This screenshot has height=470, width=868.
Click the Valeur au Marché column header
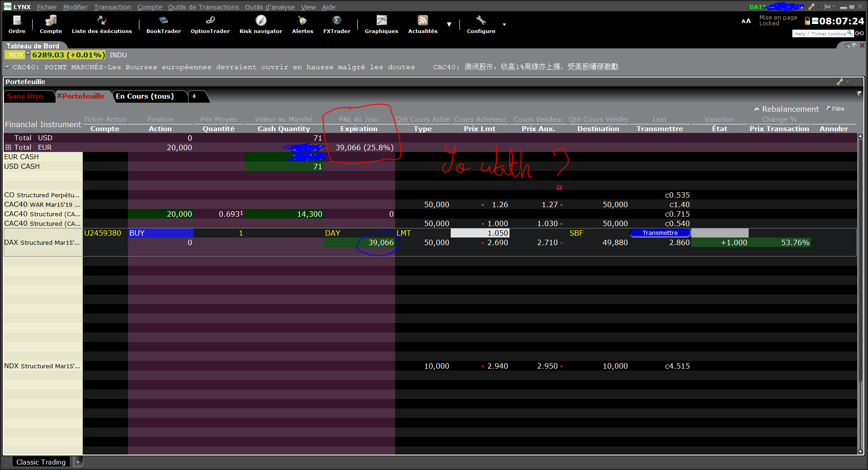(x=283, y=119)
